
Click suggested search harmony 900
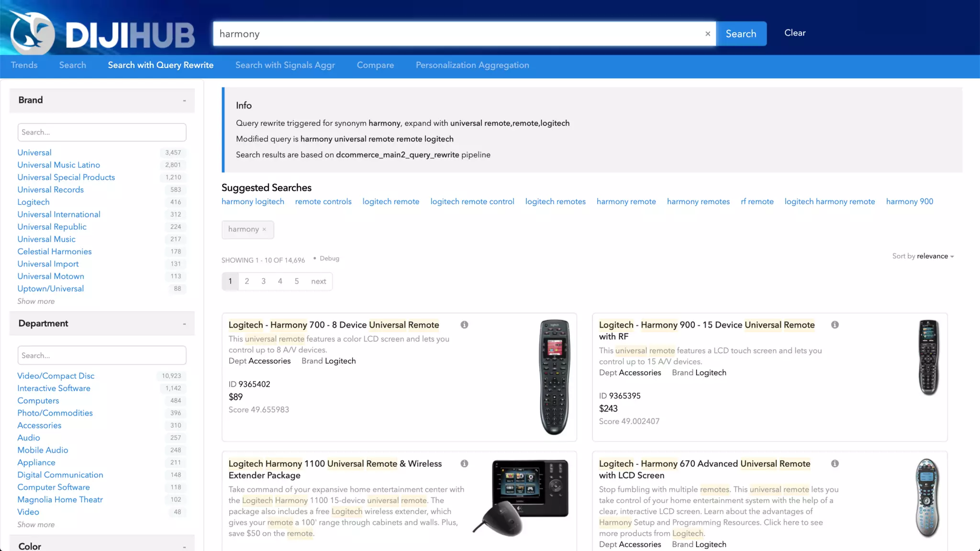point(909,201)
